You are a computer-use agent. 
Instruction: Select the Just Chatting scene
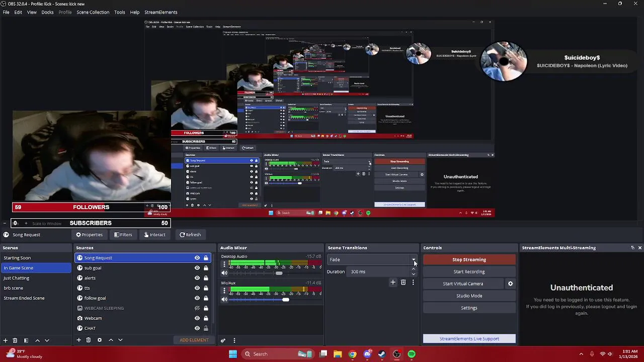coord(36,278)
